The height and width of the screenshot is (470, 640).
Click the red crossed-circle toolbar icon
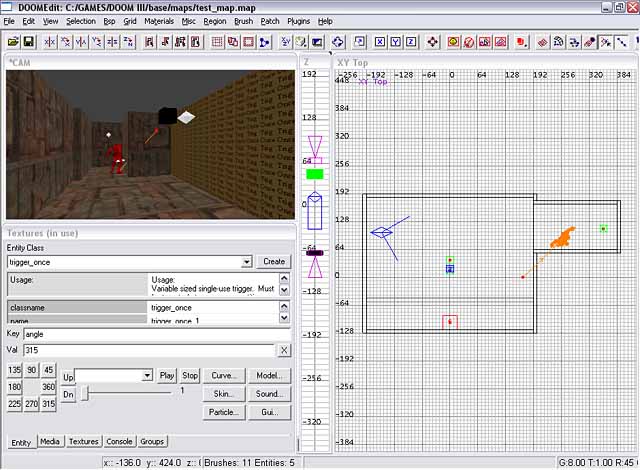(469, 42)
